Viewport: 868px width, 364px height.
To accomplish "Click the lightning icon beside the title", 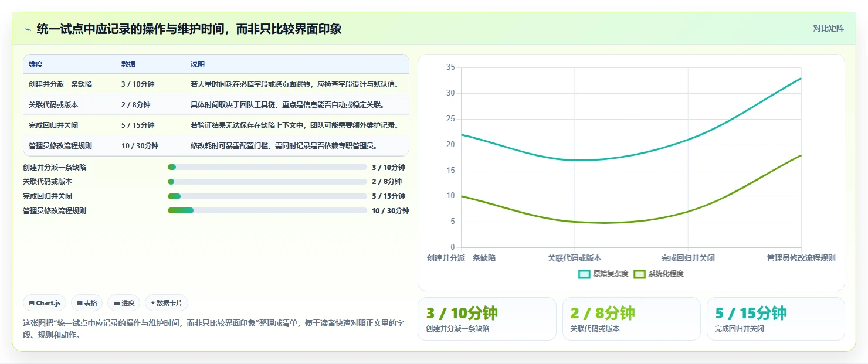I will point(28,29).
